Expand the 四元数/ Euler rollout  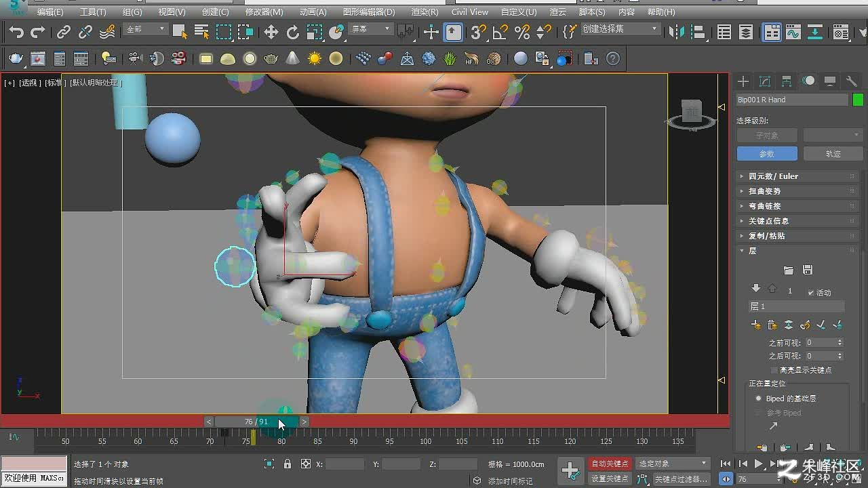(x=797, y=176)
